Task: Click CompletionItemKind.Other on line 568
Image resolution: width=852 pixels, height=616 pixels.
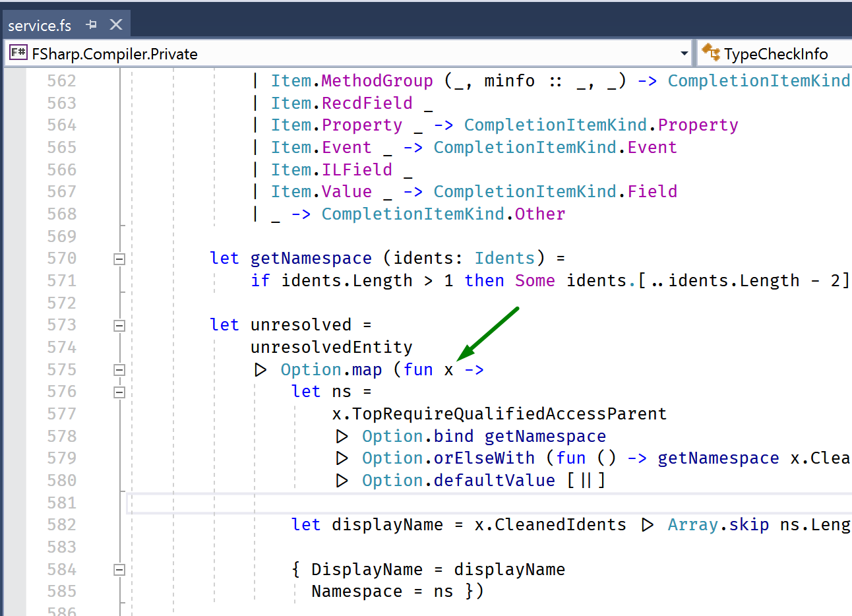Action: click(x=442, y=214)
